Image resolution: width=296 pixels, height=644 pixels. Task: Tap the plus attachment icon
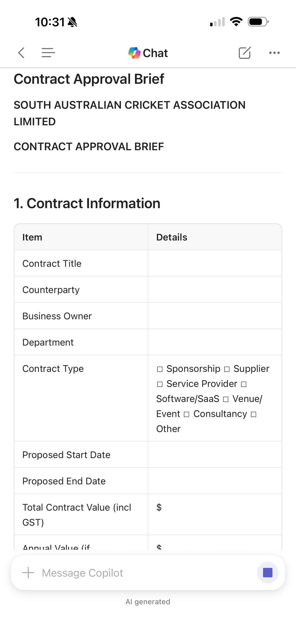(x=28, y=573)
